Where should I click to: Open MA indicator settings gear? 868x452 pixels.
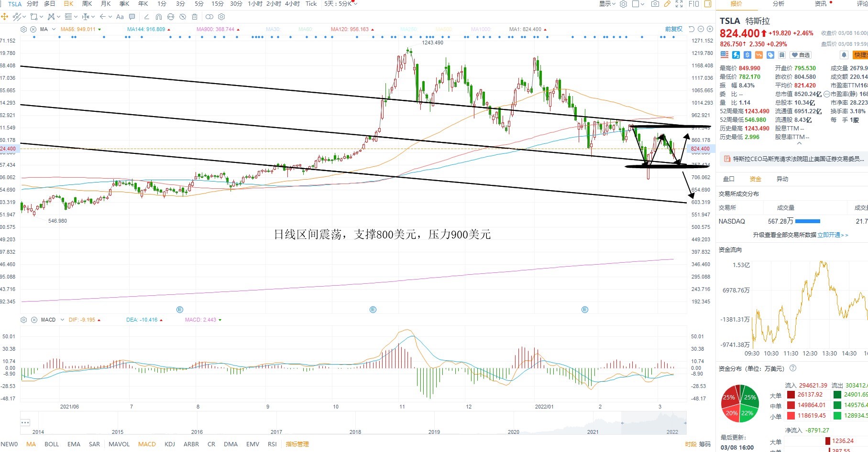(23, 29)
